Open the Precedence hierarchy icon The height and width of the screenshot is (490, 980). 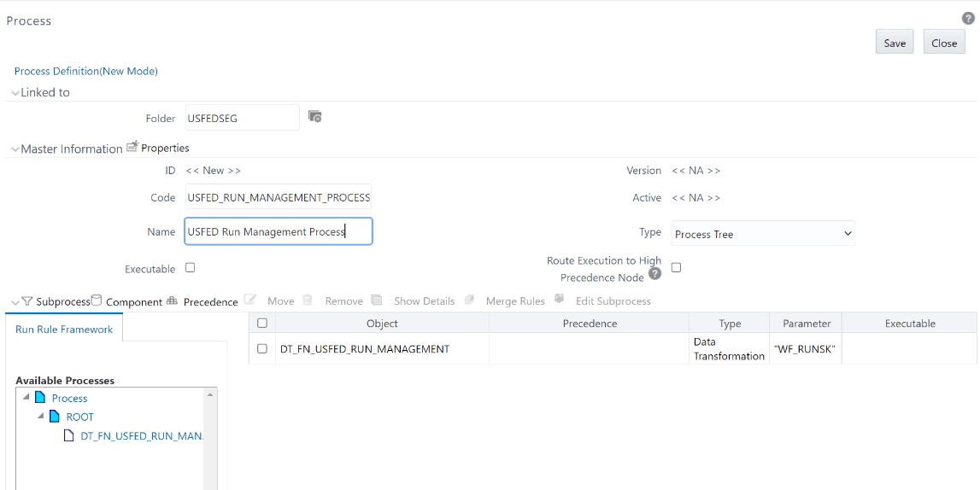coord(173,300)
